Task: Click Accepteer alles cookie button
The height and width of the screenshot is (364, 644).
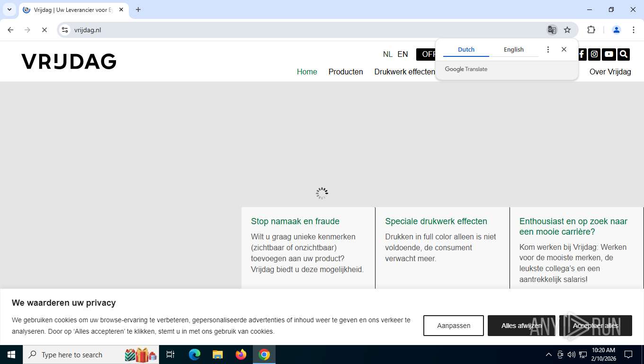Action: point(595,326)
